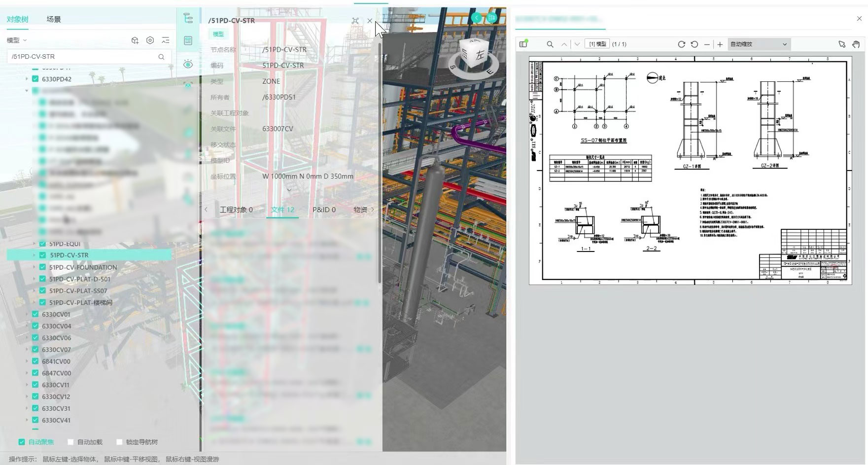Enable the 锁定导航树 checkbox
The height and width of the screenshot is (465, 868).
point(119,442)
